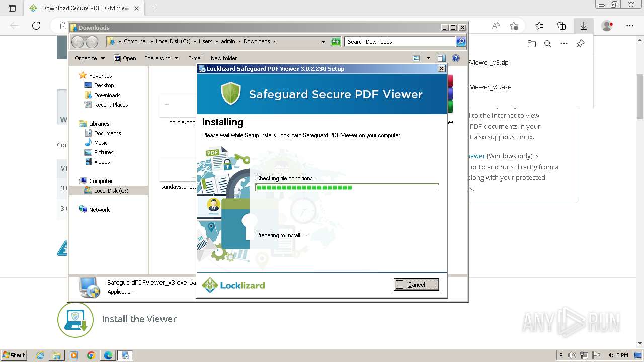Open Recent Places in the navigation pane
The width and height of the screenshot is (644, 362).
point(111,105)
